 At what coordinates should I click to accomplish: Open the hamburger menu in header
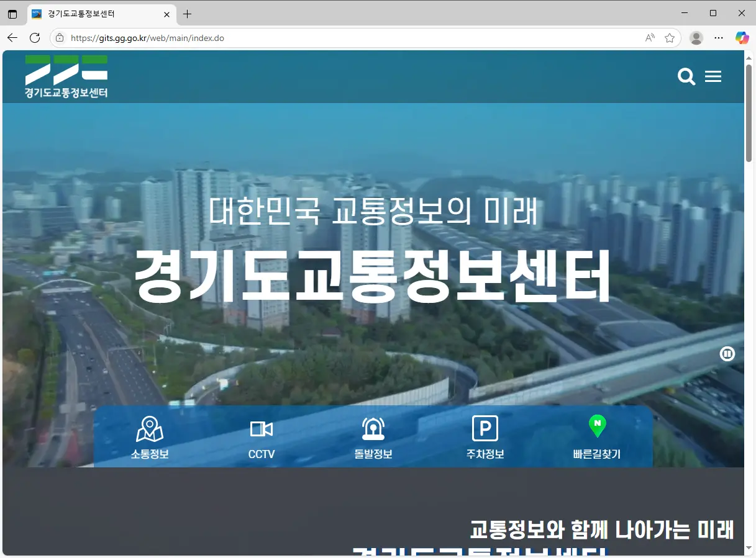click(713, 76)
